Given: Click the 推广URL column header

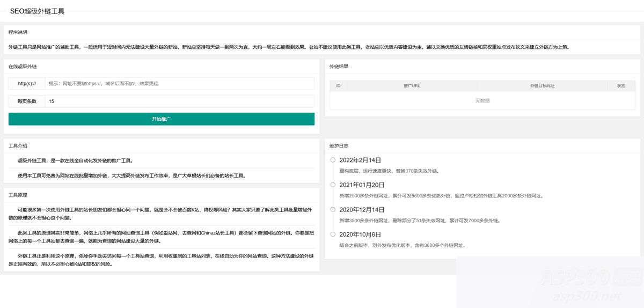Looking at the screenshot, I should [412, 86].
